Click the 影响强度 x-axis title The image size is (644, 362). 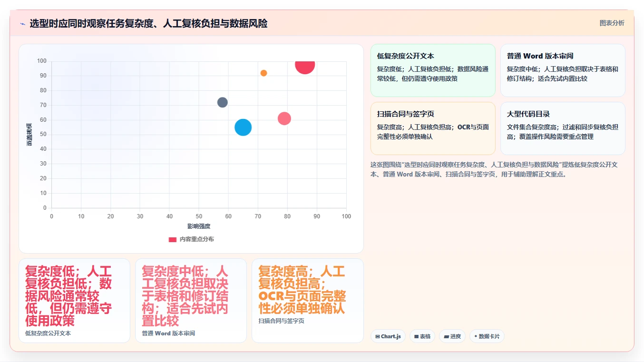click(199, 226)
